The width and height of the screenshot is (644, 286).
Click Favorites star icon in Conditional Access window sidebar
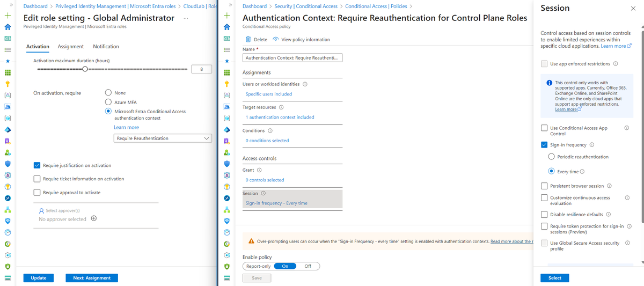pyautogui.click(x=226, y=61)
